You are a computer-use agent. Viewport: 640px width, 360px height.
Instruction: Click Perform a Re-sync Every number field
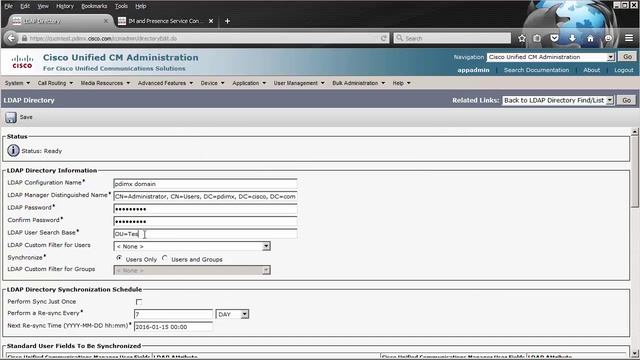[x=173, y=314]
